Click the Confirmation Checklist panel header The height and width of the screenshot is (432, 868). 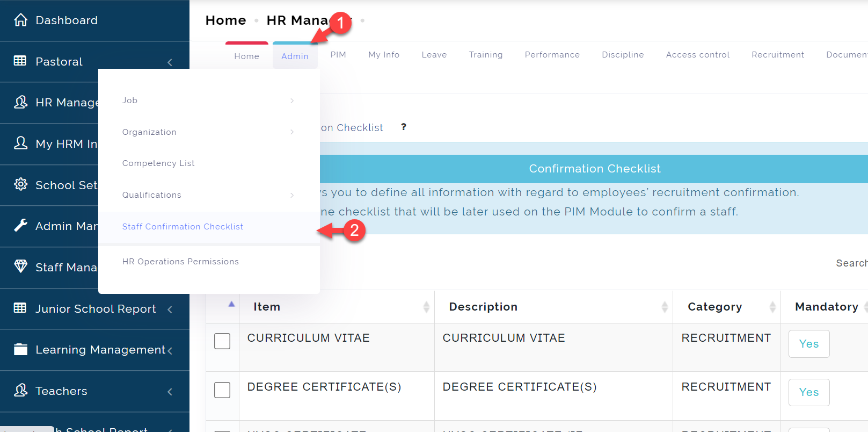595,169
